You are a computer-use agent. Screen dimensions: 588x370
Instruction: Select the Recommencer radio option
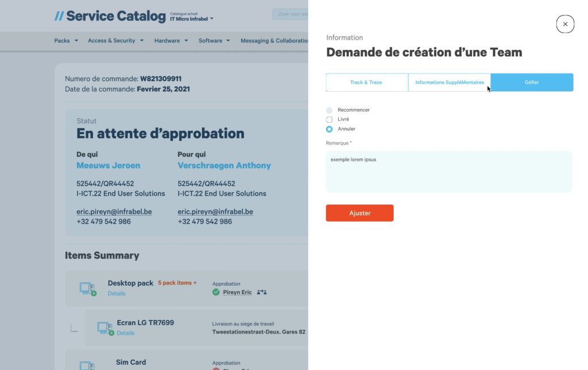click(329, 110)
